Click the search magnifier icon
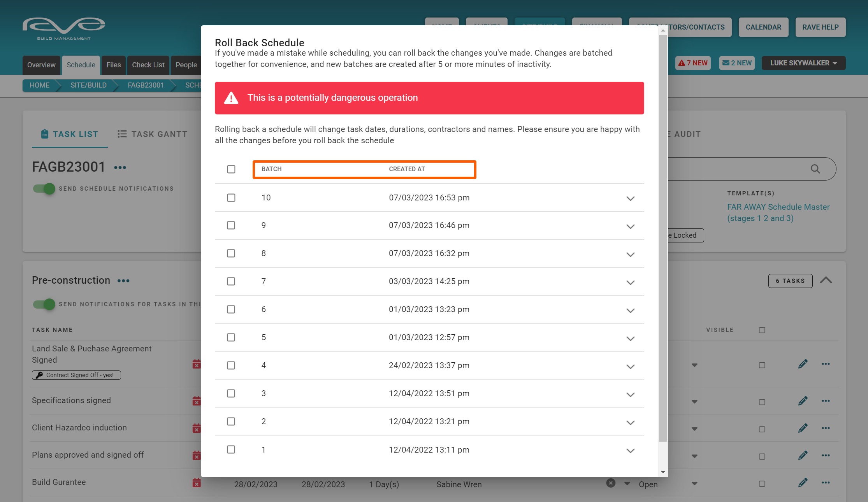The image size is (868, 502). point(815,169)
